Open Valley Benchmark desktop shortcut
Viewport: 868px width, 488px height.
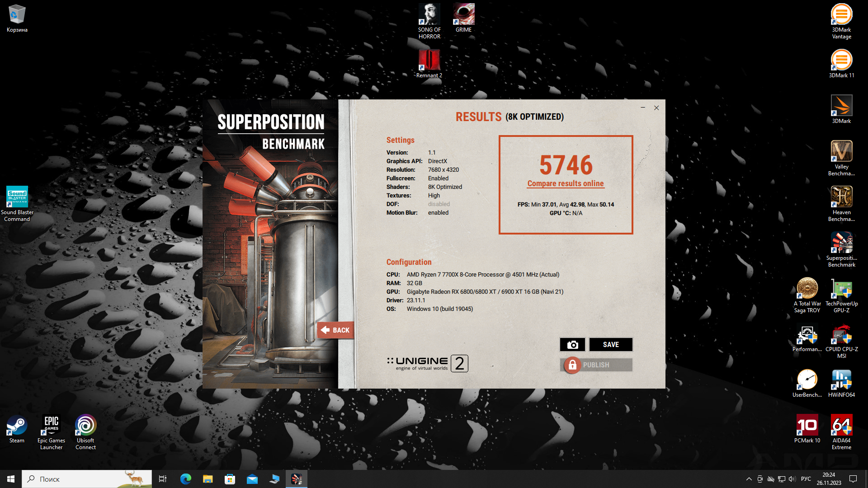pos(841,158)
